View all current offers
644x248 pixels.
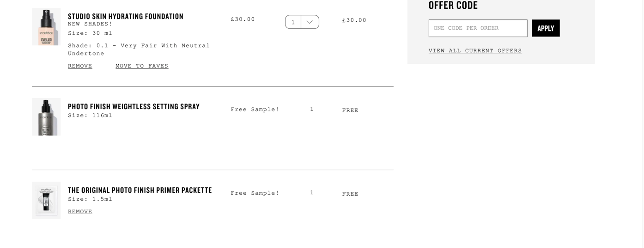[475, 50]
